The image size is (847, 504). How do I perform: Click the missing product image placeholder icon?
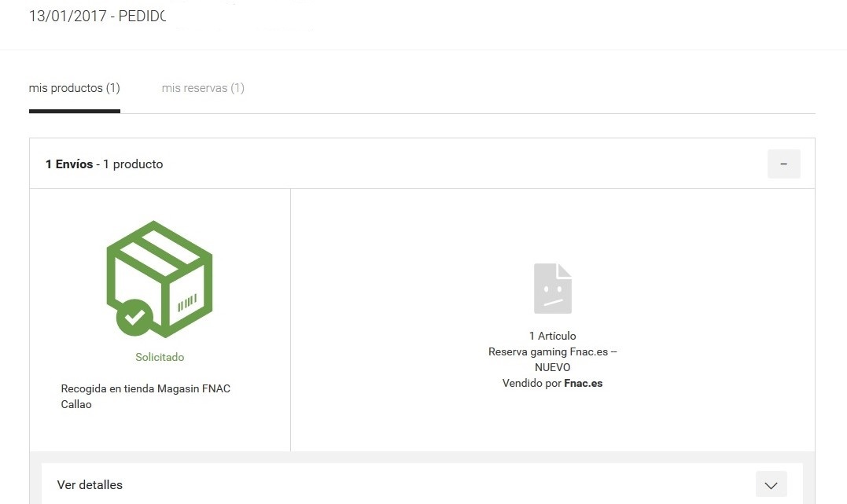[x=553, y=289]
